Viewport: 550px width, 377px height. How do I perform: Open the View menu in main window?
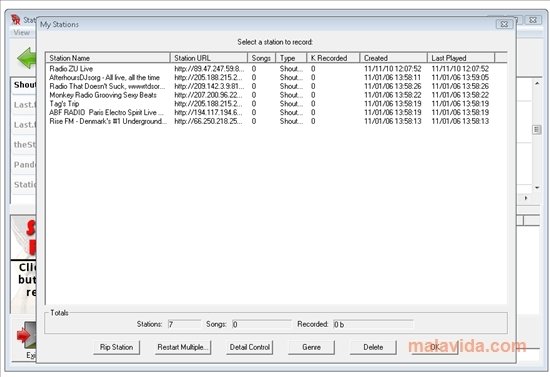click(x=21, y=33)
